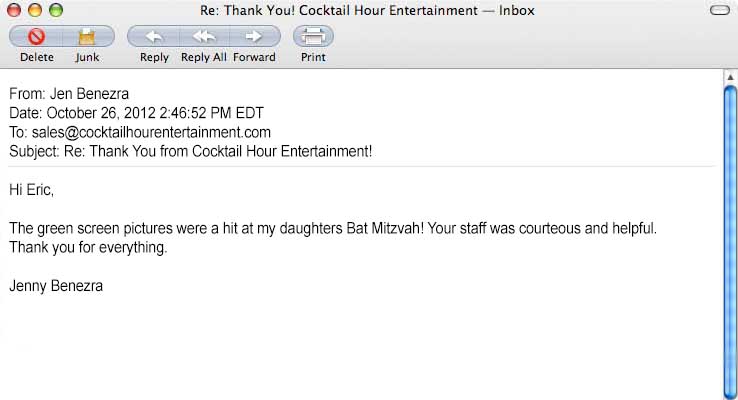Minimize the window using the yellow button
738x400 pixels.
[x=34, y=11]
